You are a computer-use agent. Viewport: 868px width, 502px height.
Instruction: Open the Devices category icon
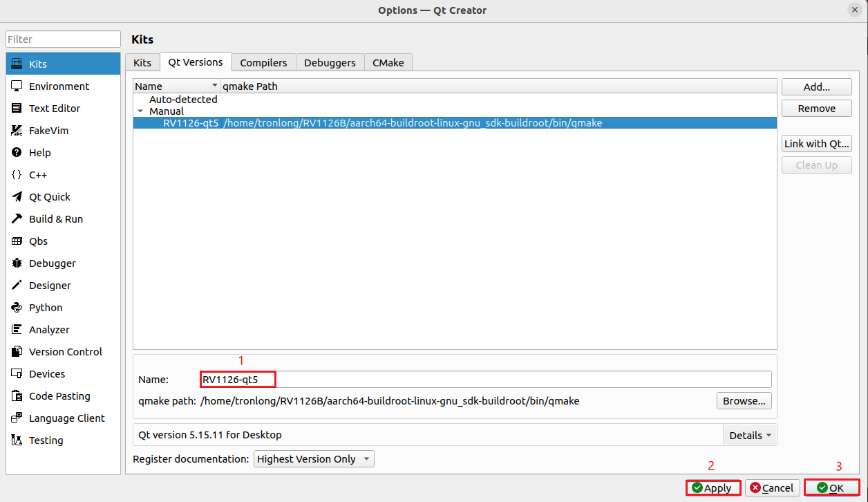pos(17,374)
